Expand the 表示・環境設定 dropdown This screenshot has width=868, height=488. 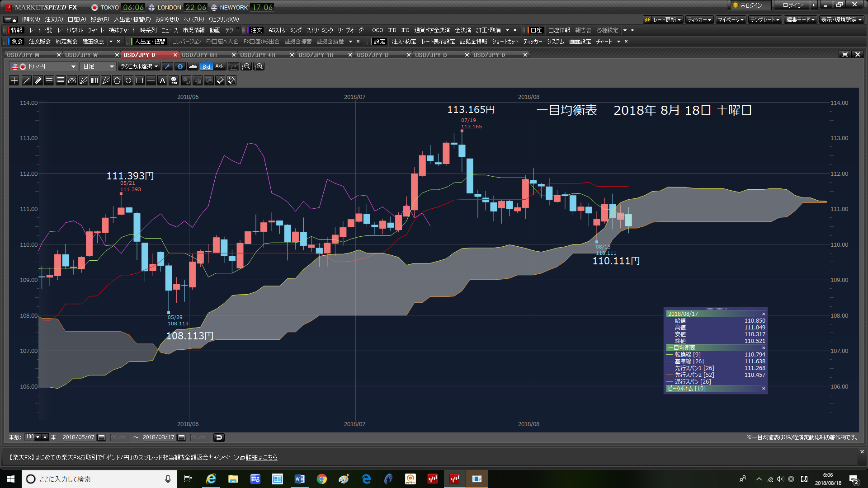click(x=842, y=19)
